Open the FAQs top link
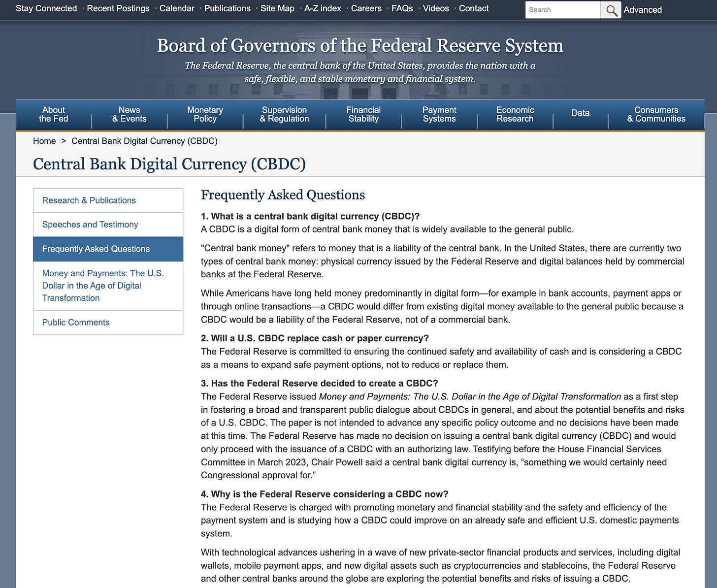This screenshot has width=717, height=588. click(402, 8)
